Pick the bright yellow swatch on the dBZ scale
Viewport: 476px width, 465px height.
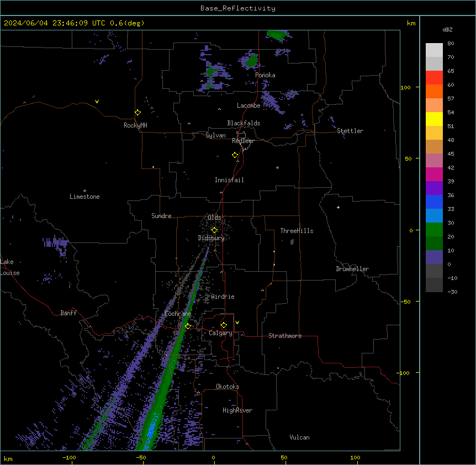point(434,119)
